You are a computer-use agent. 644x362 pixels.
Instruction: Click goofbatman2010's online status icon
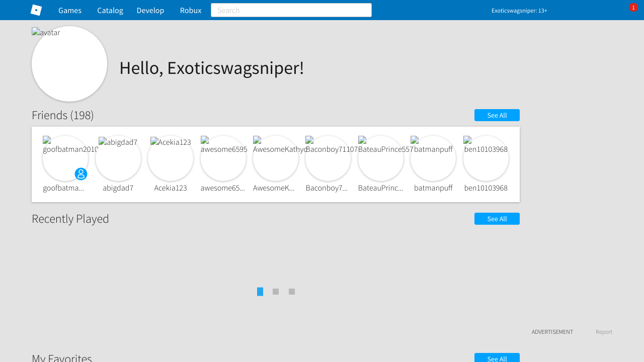81,174
